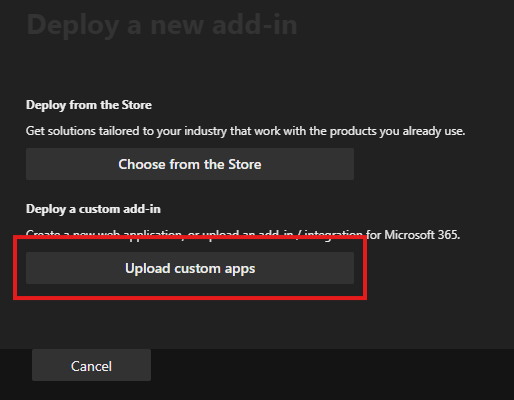This screenshot has height=400, width=514.
Task: Click the word 'custom' in the section heading
Action: [99, 209]
